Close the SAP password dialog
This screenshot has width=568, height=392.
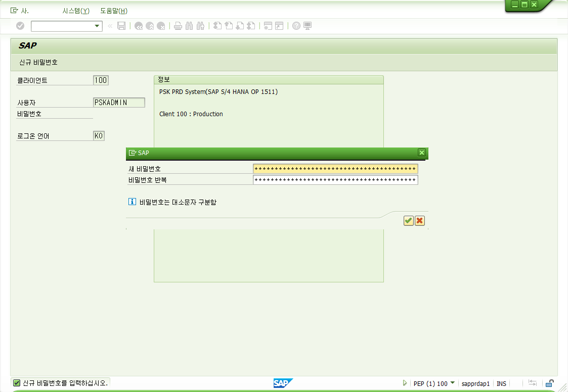tap(422, 153)
